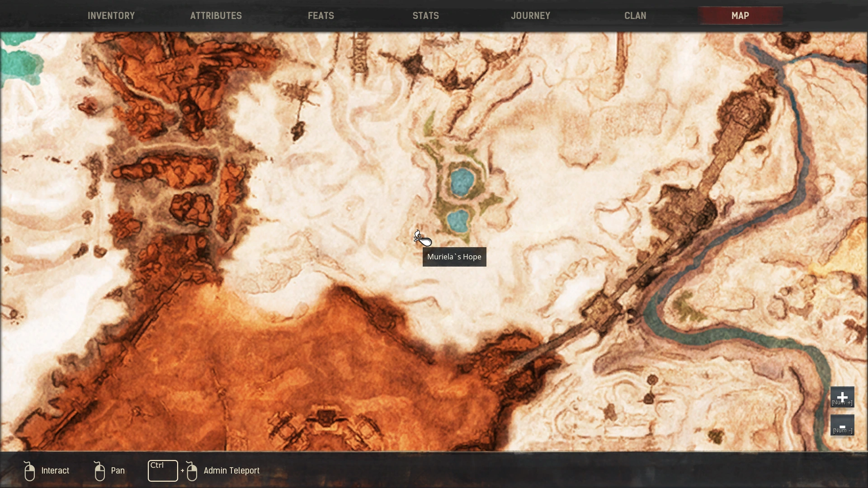Go to the Stats tab
The image size is (868, 488).
(x=425, y=16)
